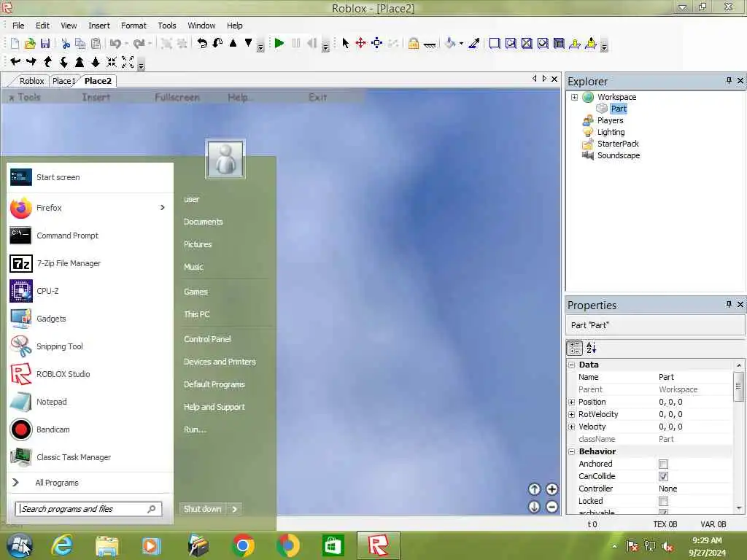Viewport: 747px width, 560px height.
Task: Expand the Workspace tree node
Action: pos(575,97)
